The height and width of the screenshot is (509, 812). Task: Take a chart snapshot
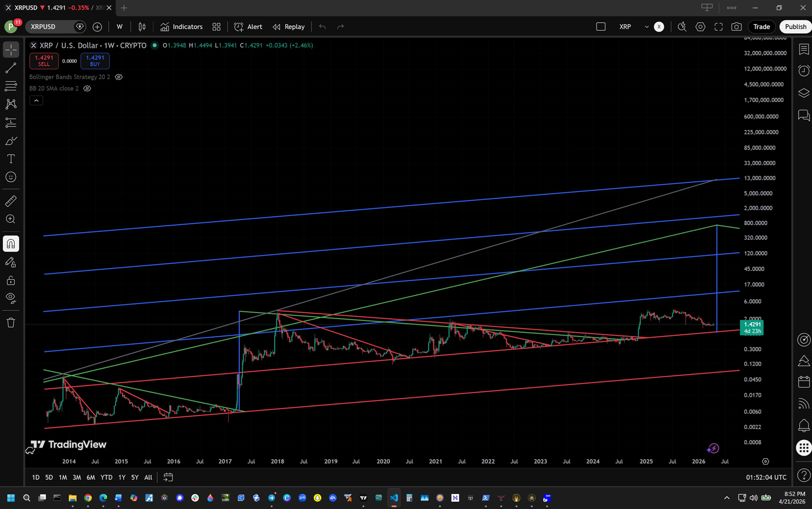pyautogui.click(x=737, y=27)
